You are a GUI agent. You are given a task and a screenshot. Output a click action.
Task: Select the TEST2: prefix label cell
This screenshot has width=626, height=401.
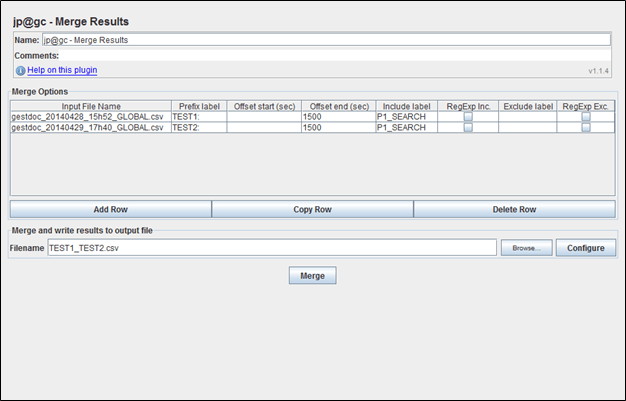click(198, 128)
